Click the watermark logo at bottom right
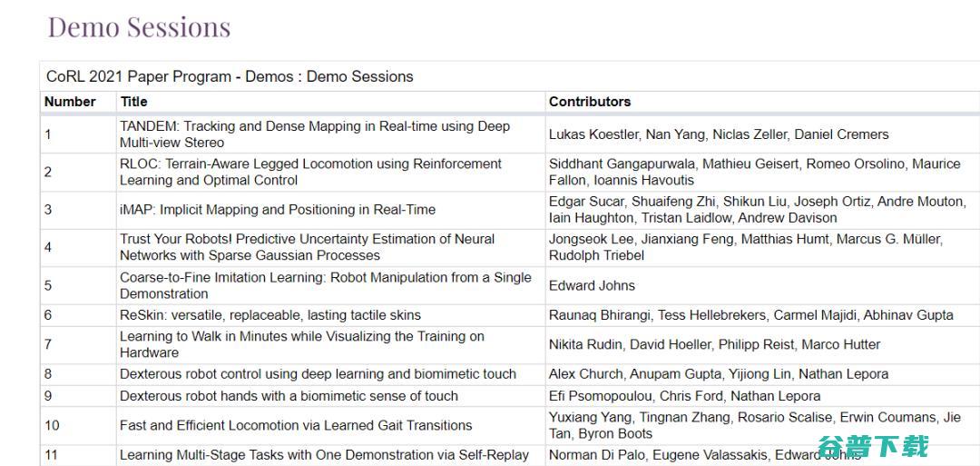 [x=874, y=446]
